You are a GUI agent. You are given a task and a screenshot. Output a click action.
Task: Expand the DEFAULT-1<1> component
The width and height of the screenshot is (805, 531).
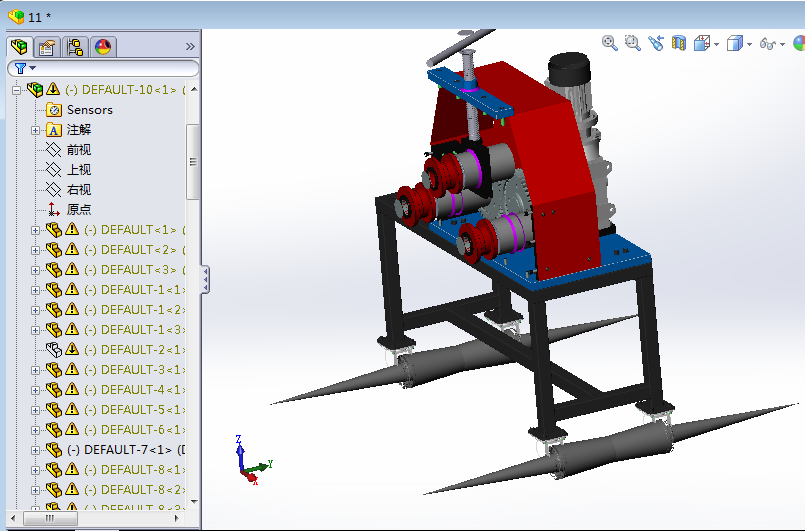(x=35, y=291)
